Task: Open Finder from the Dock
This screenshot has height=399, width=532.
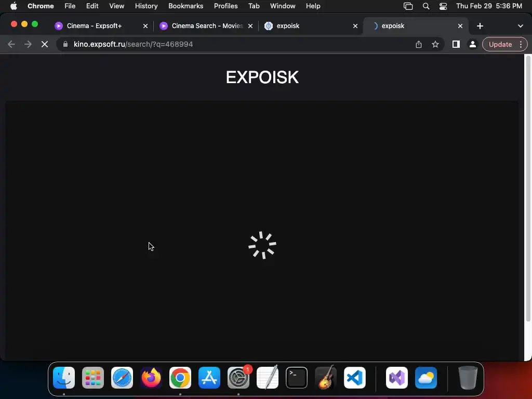Action: click(x=64, y=378)
